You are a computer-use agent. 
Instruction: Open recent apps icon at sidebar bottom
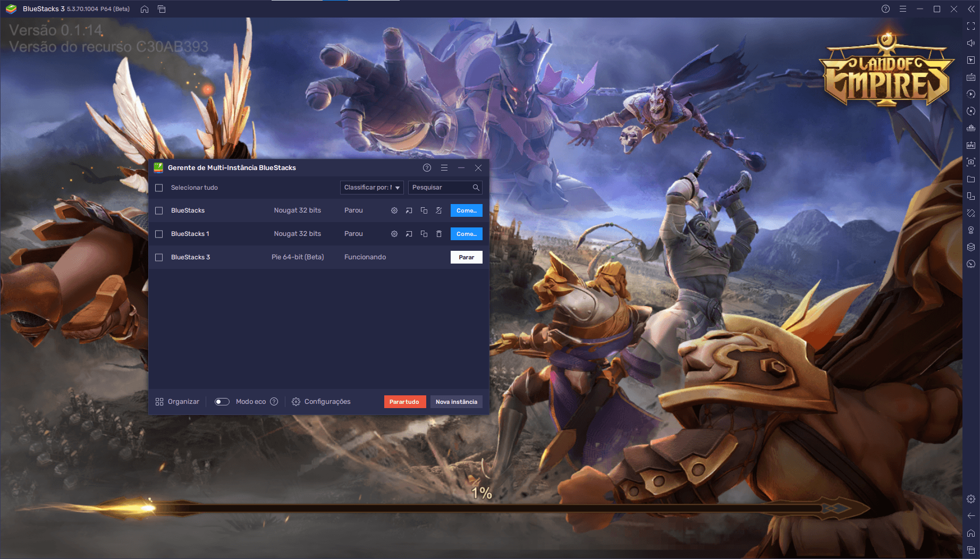click(971, 550)
